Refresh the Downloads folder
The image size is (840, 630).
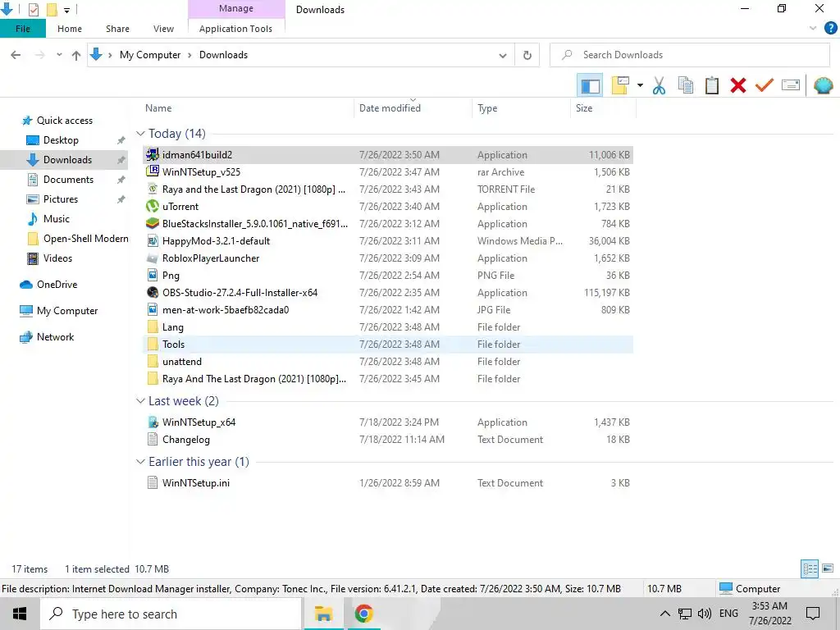[x=527, y=55]
